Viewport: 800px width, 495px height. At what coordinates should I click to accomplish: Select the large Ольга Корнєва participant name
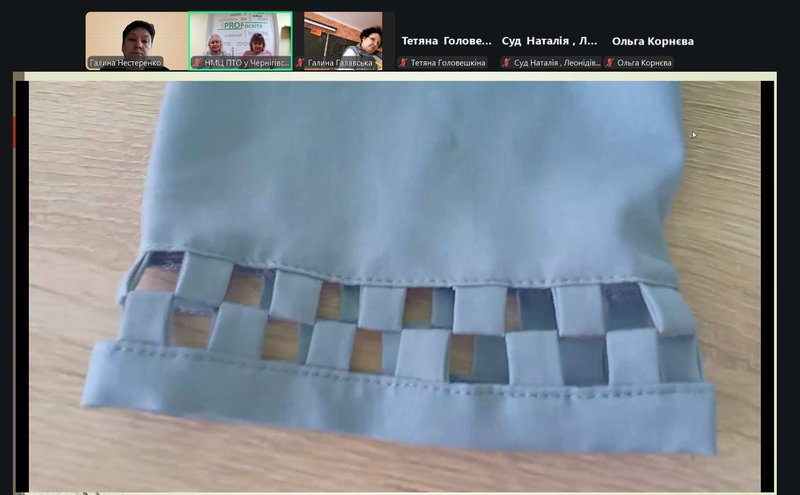(x=653, y=41)
